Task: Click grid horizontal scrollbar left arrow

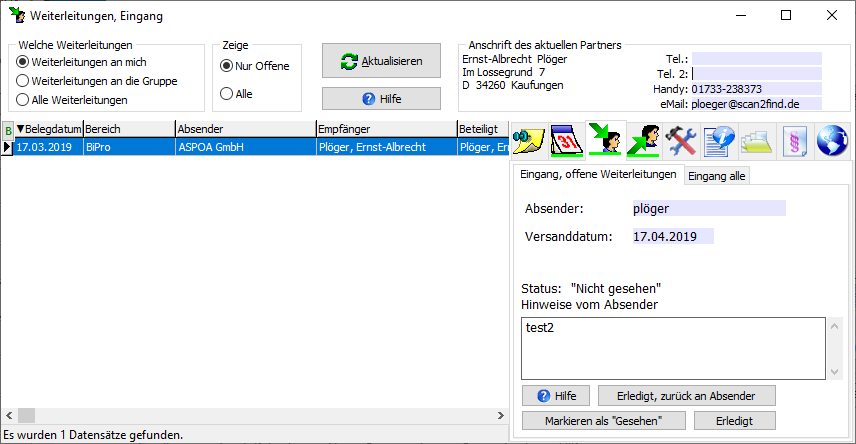Action: 9,416
